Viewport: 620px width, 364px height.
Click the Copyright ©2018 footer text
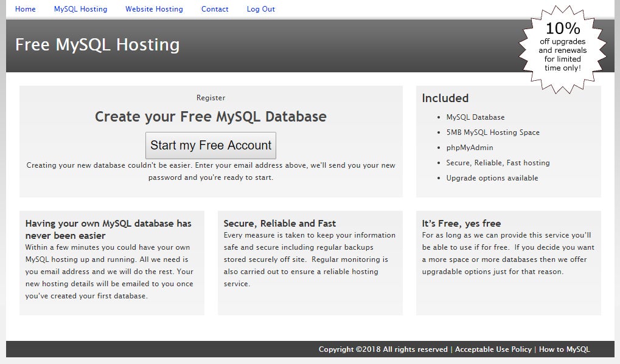point(383,349)
